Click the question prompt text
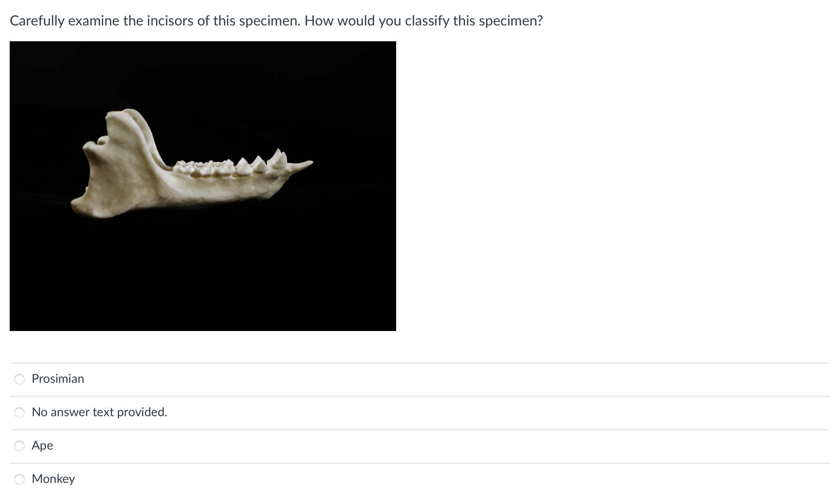Viewport: 838px width, 504px height. point(276,20)
